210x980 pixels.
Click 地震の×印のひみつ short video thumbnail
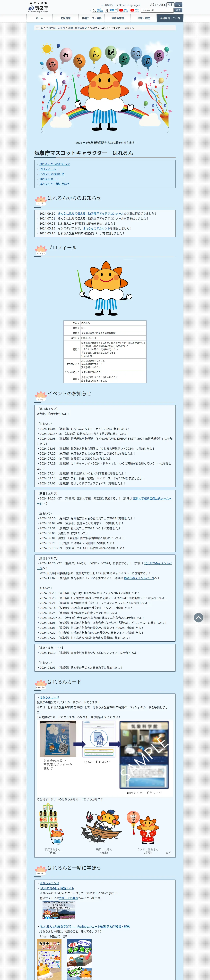coord(49,959)
